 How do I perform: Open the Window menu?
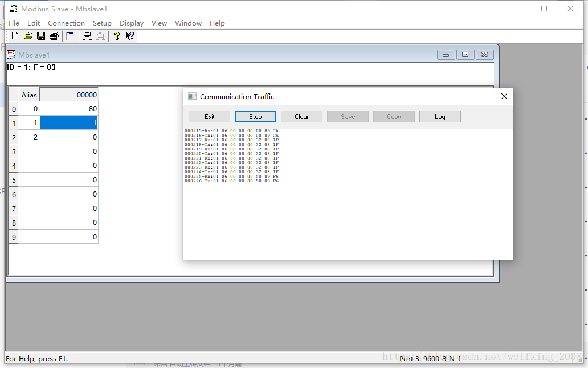(x=188, y=23)
